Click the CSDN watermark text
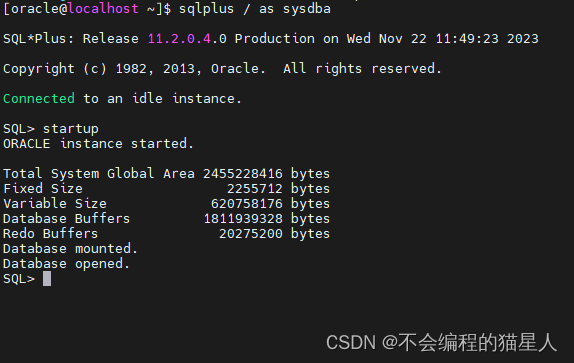This screenshot has height=363, width=574. click(x=441, y=343)
